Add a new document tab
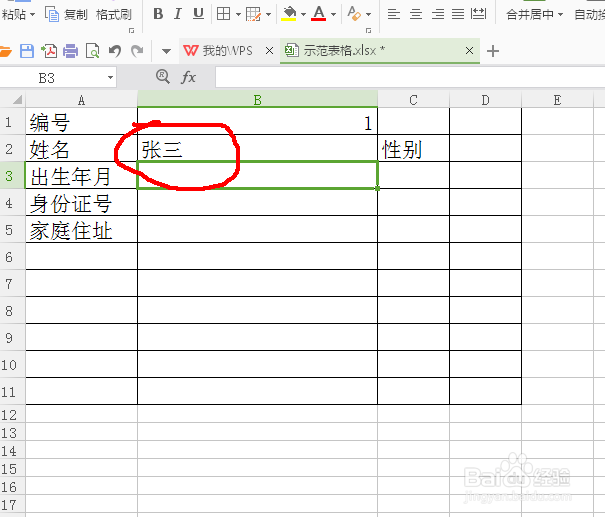This screenshot has width=605, height=517. (x=493, y=51)
